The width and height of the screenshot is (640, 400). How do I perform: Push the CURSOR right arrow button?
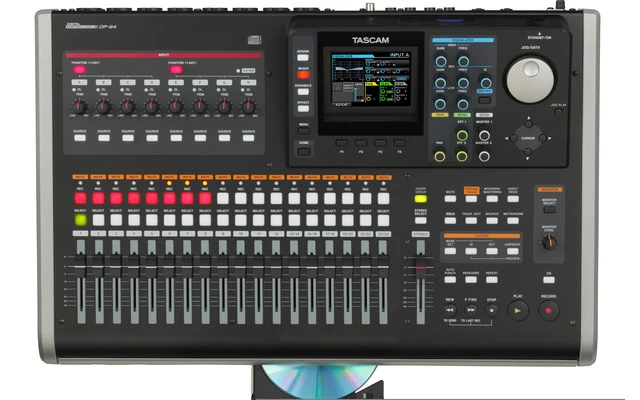pos(543,138)
